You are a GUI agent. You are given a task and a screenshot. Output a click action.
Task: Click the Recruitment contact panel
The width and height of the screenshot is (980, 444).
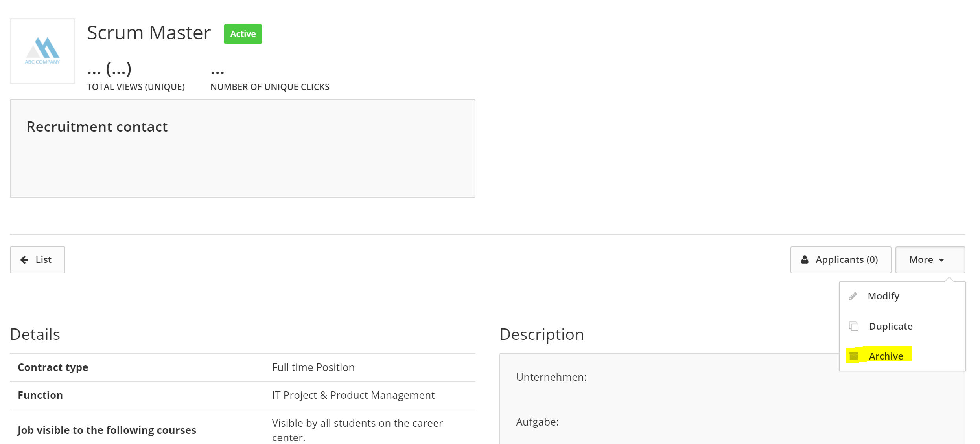(243, 149)
